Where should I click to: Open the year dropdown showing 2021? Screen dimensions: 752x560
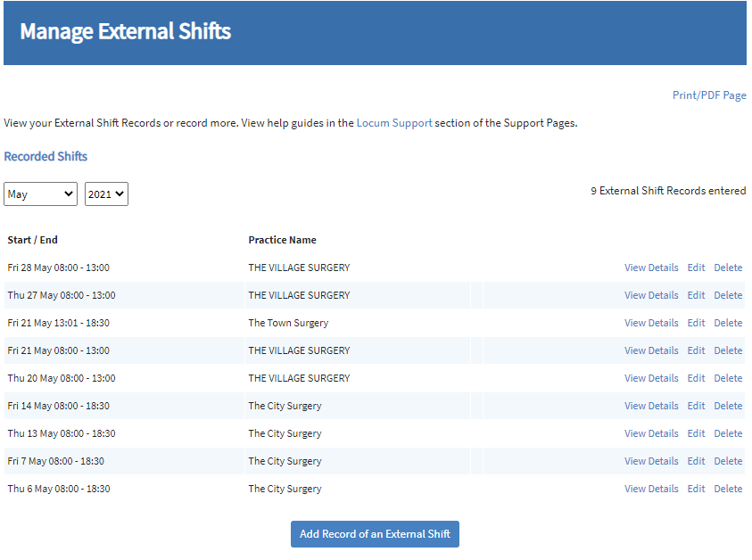(106, 194)
